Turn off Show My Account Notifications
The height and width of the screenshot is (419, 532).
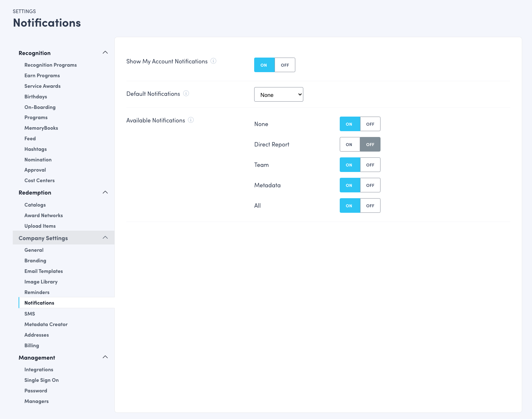point(284,65)
